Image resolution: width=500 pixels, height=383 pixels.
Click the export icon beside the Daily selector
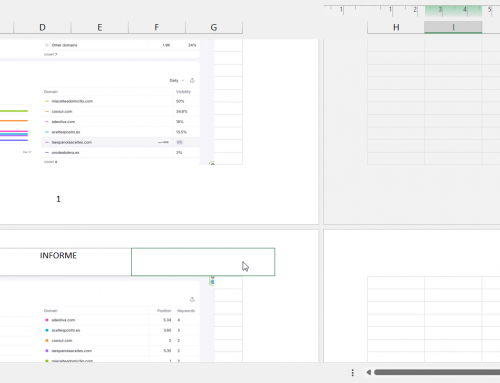(192, 80)
